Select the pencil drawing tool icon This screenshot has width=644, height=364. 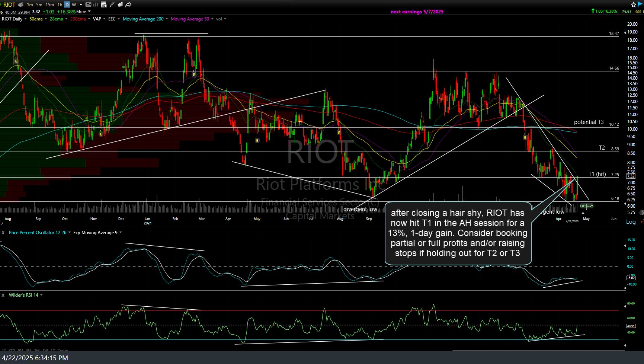(112, 4)
